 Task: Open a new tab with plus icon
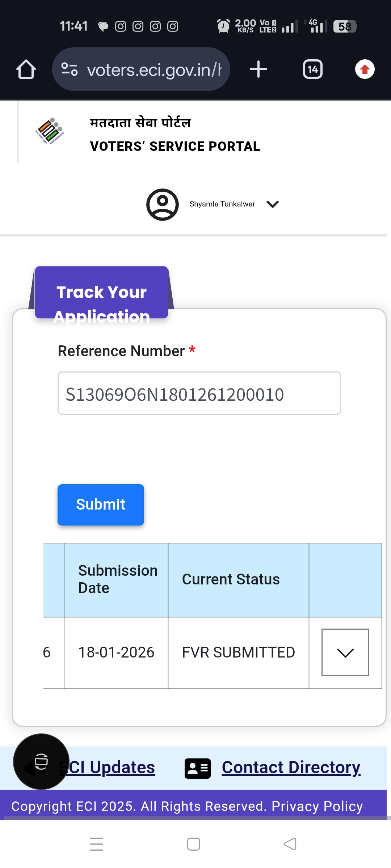(258, 69)
